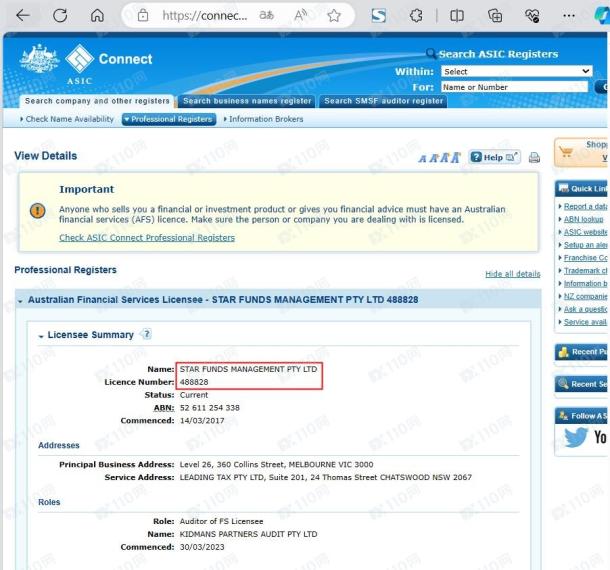
Task: Reload the current browser page
Action: tap(60, 16)
